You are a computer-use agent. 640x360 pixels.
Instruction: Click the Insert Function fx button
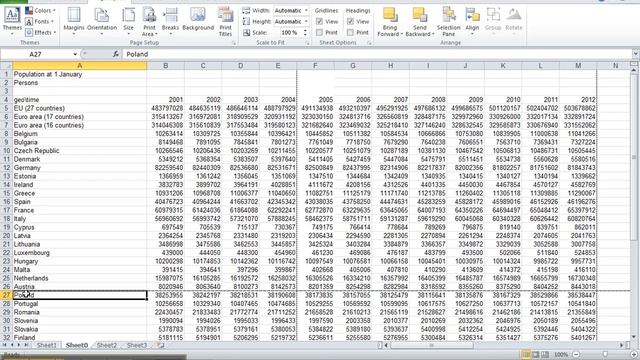[x=116, y=54]
